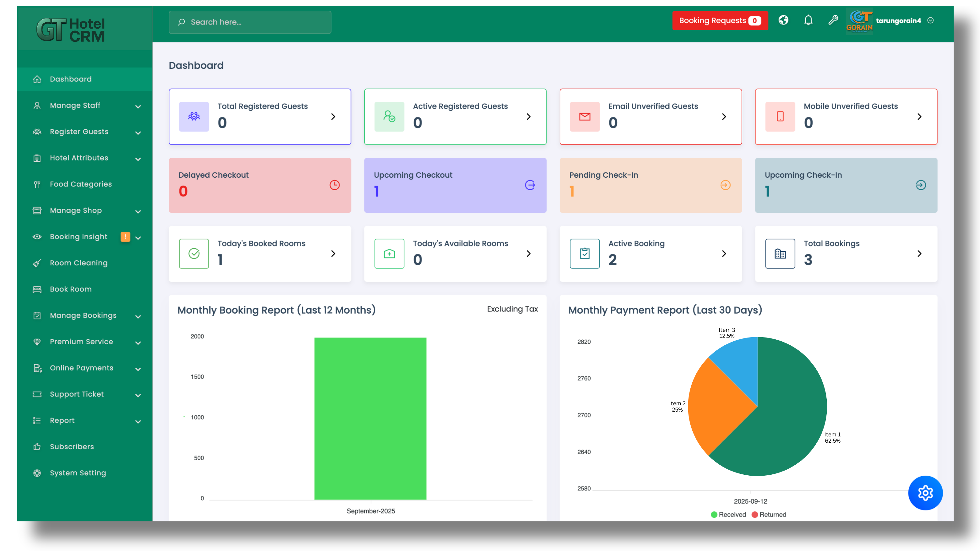Click the Upcoming Checkout exit icon
980x551 pixels.
(x=530, y=185)
